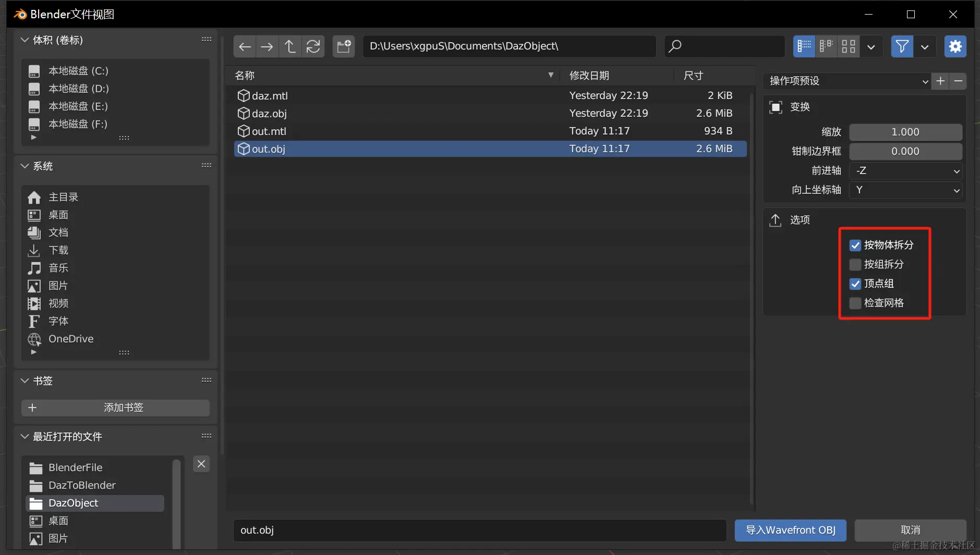This screenshot has height=555, width=980.
Task: Sort by 修改日期 column header
Action: pos(617,75)
